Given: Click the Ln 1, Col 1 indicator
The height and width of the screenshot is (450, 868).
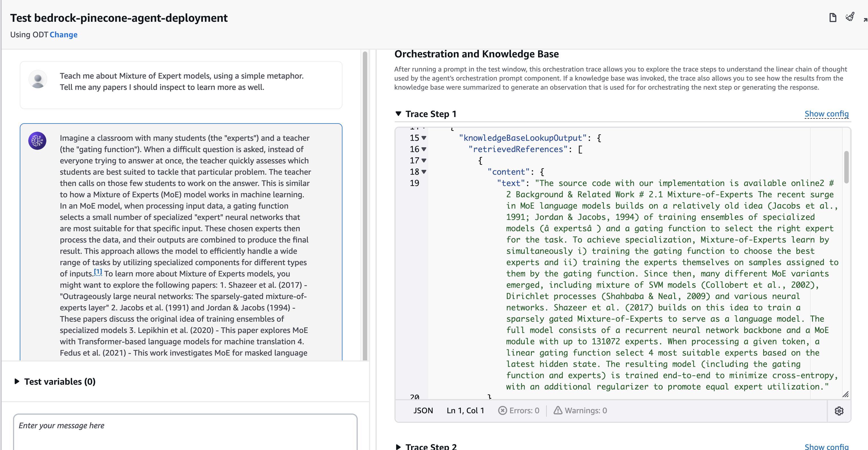Looking at the screenshot, I should point(465,410).
